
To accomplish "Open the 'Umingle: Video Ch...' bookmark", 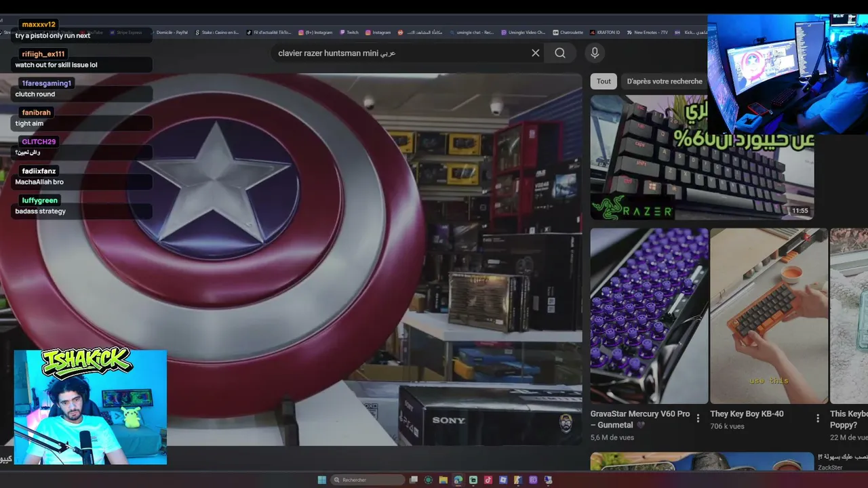I will (523, 32).
